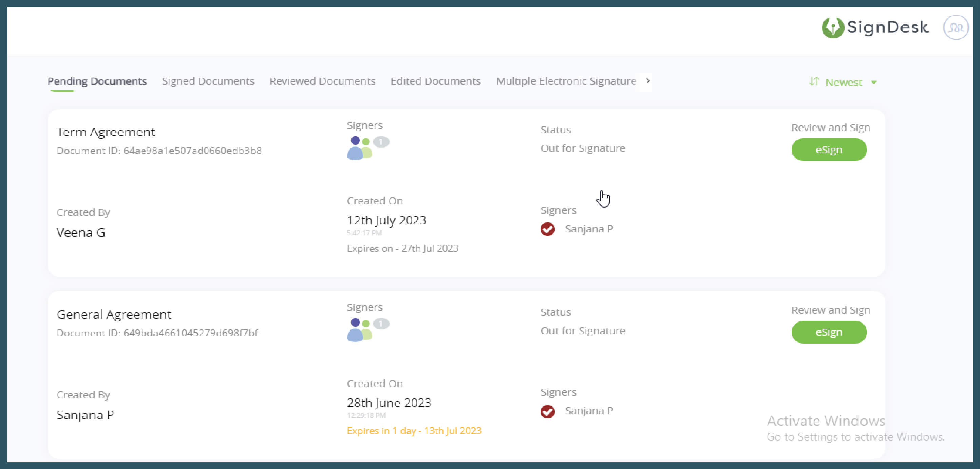Open the Term Agreement document title

point(106,132)
